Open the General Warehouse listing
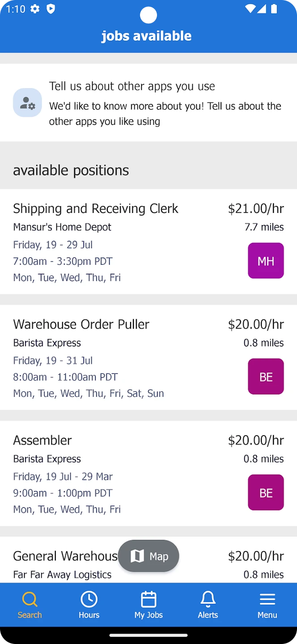This screenshot has width=297, height=644. coord(65,556)
